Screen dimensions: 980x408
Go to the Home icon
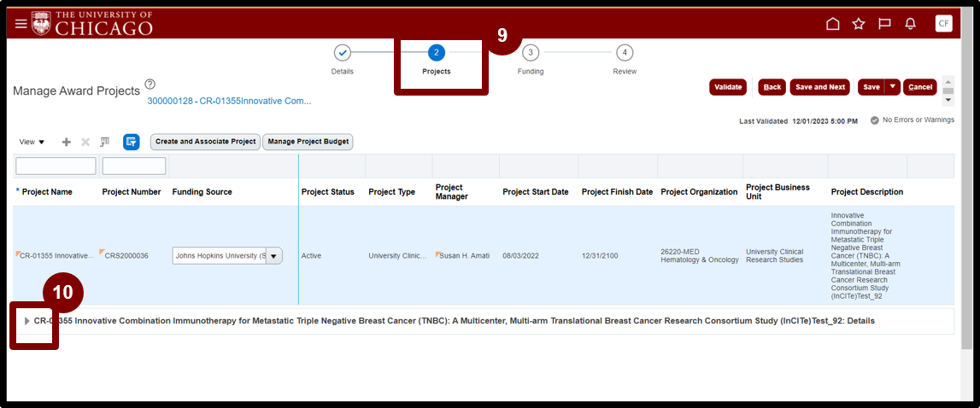[832, 24]
